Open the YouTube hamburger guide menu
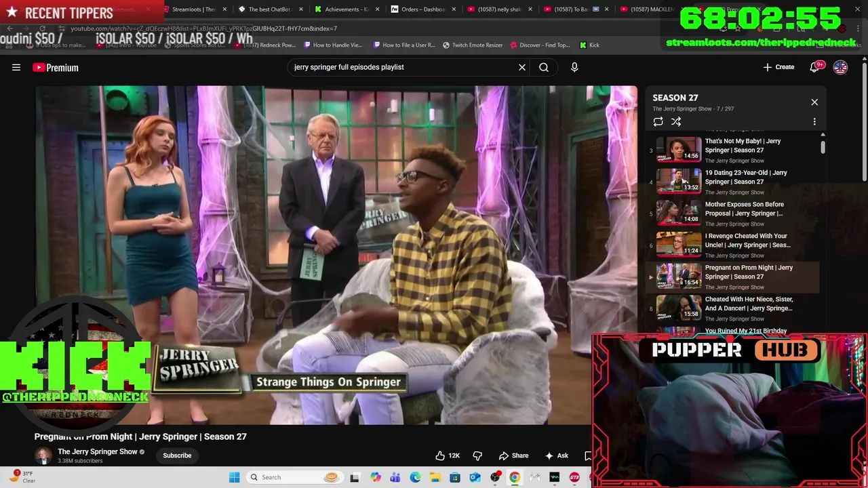Viewport: 868px width, 488px height. 16,67
